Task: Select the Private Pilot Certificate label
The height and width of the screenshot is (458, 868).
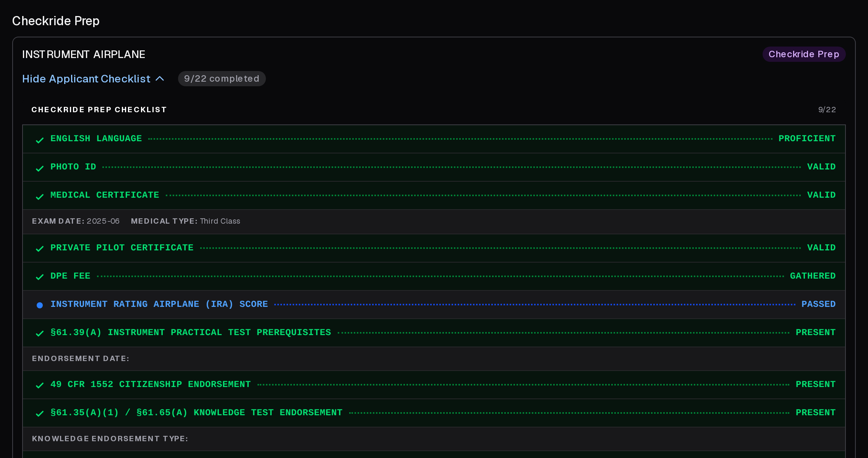Action: pyautogui.click(x=122, y=248)
